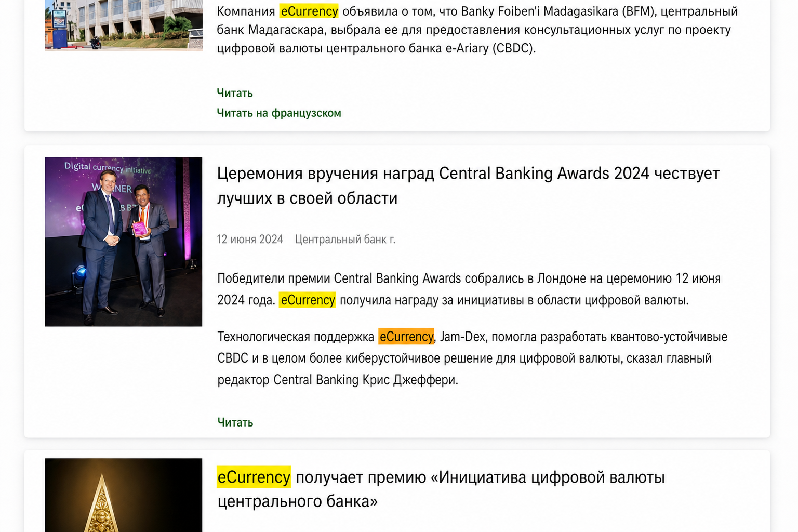This screenshot has height=532, width=798.
Task: Click the text "Победители премии Central Banking Awards"
Action: [339, 278]
